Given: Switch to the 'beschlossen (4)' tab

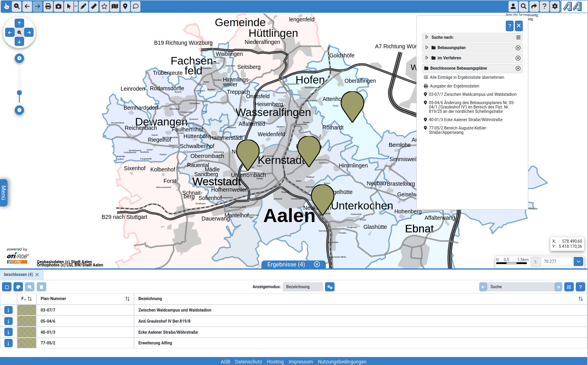Looking at the screenshot, I should pyautogui.click(x=18, y=274).
